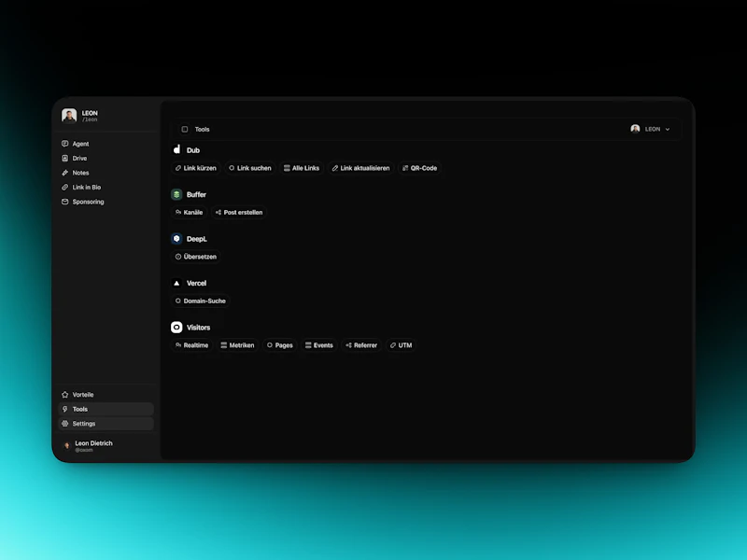747x560 pixels.
Task: Toggle sidebar panel icon beside Tools title
Action: (185, 129)
